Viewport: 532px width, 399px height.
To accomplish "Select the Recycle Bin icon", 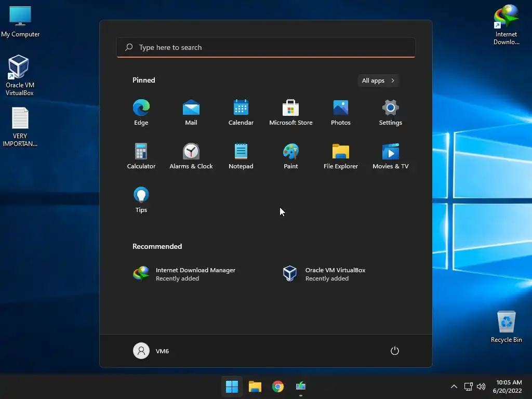I will pos(506,327).
